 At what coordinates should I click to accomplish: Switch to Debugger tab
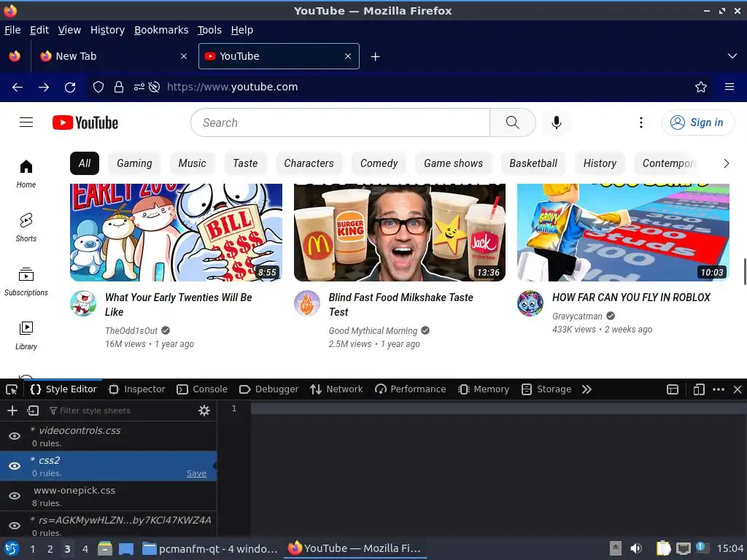tap(269, 389)
